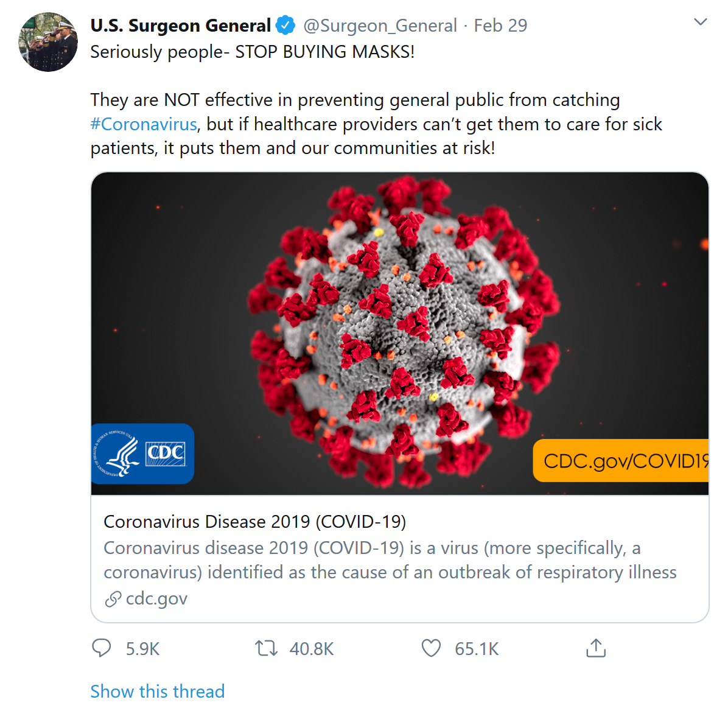
Task: Click the Surgeon General profile avatar
Action: (x=48, y=42)
